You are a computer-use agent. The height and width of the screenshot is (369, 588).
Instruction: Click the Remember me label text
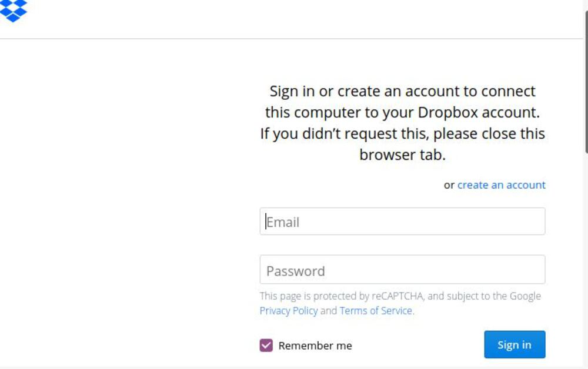[315, 345]
